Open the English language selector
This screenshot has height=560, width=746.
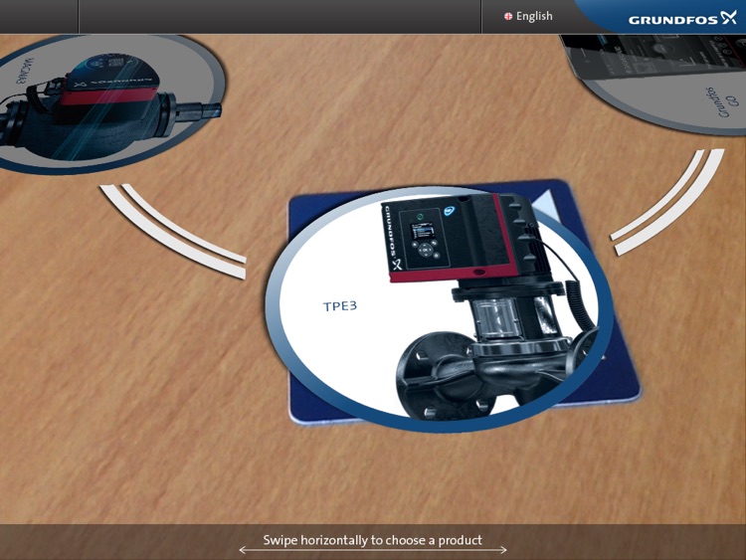click(x=528, y=16)
